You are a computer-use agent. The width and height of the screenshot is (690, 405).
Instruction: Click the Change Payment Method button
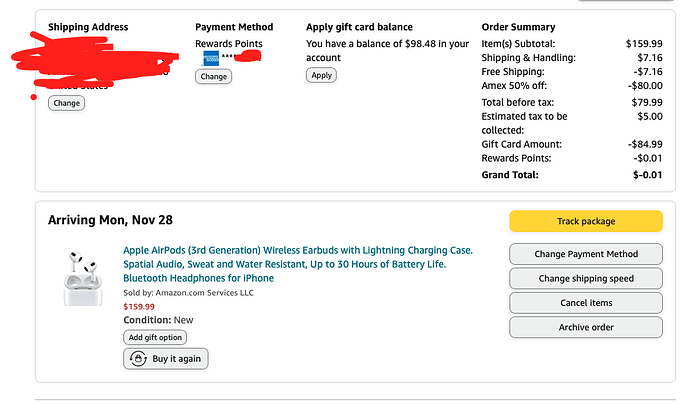[585, 254]
